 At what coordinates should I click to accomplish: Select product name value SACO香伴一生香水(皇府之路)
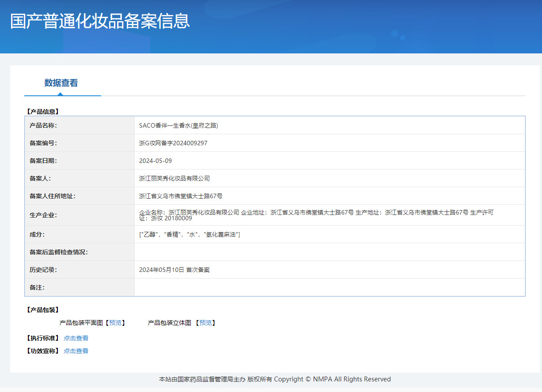coord(178,125)
